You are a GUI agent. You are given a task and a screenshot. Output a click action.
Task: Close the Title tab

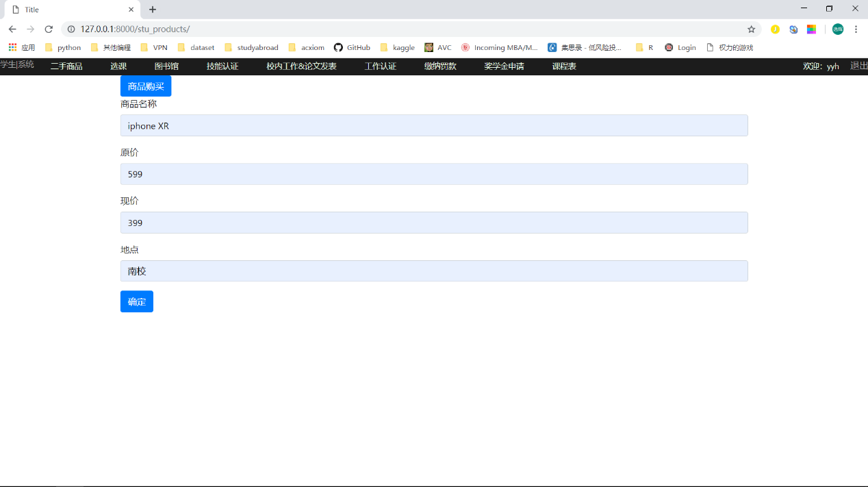[x=131, y=10]
